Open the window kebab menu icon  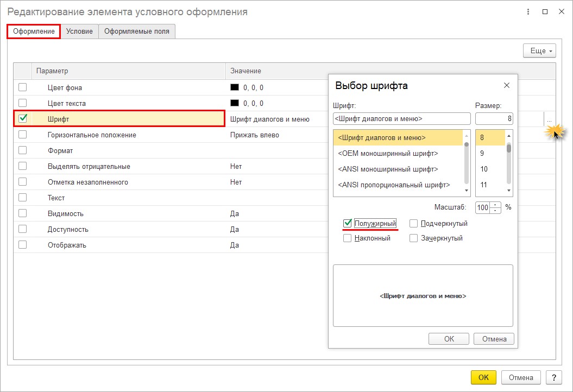pos(527,11)
